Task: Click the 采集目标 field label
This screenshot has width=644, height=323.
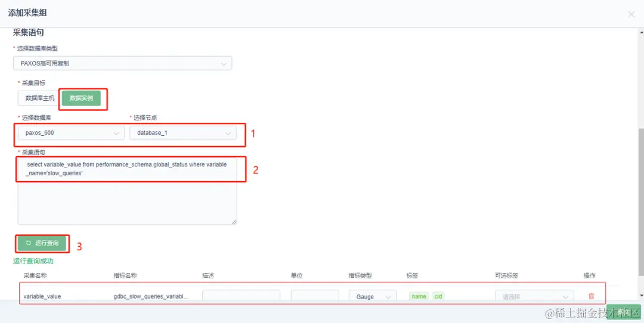Action: coord(33,83)
